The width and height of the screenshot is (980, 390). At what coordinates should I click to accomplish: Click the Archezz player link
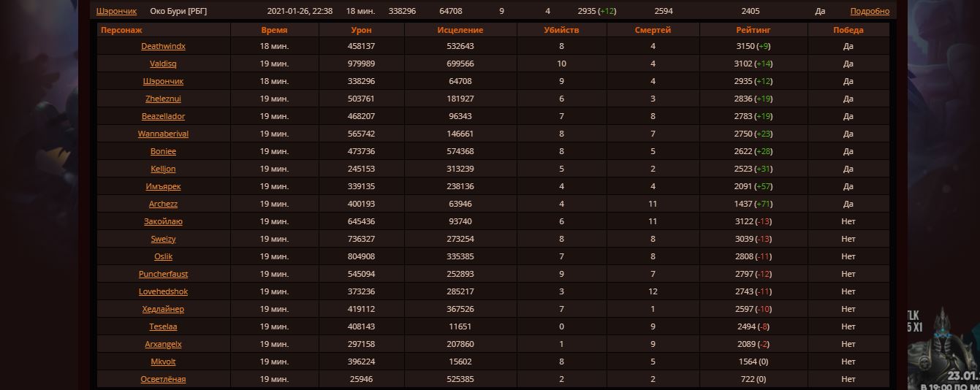point(163,204)
